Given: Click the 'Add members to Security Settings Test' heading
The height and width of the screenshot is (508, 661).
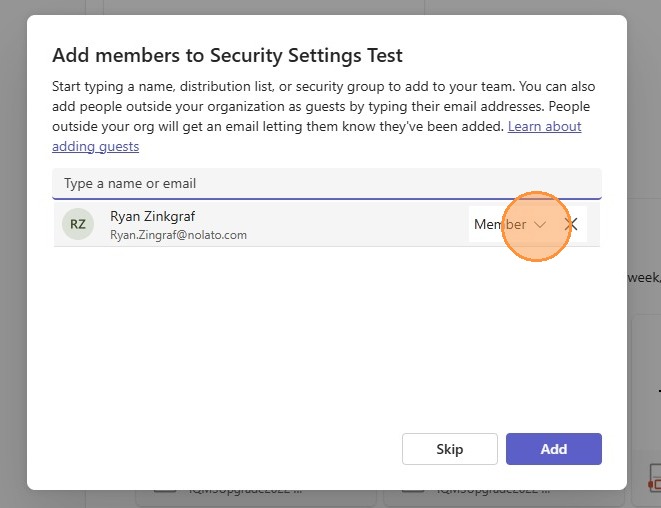Looking at the screenshot, I should [227, 55].
